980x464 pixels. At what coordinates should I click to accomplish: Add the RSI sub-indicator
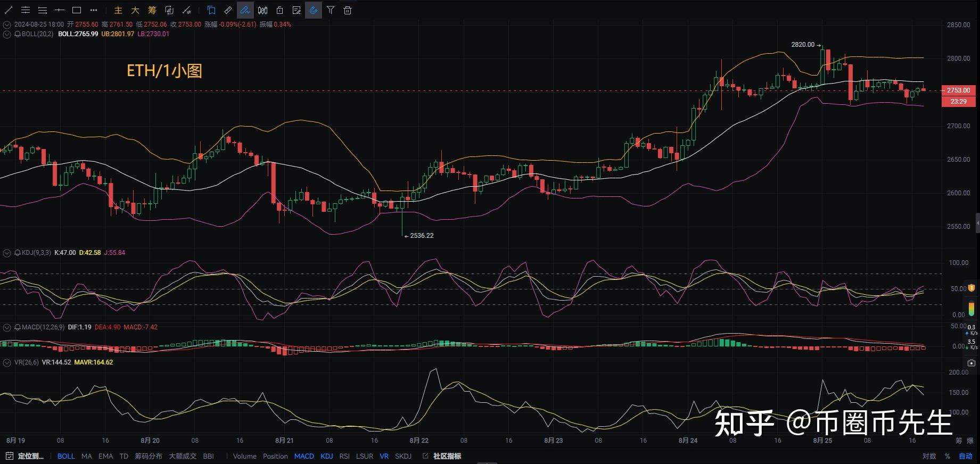pos(344,456)
